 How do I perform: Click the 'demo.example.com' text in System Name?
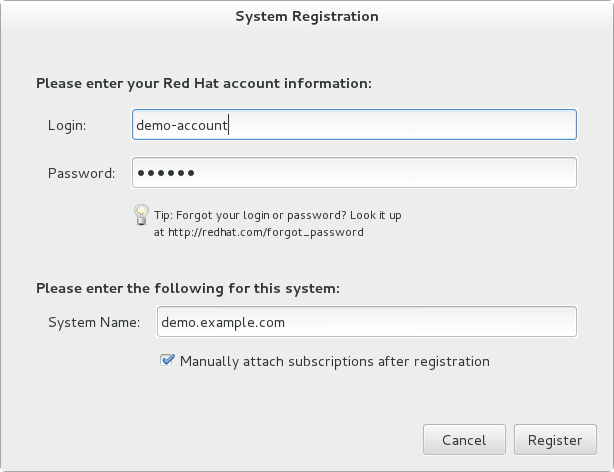coord(223,322)
